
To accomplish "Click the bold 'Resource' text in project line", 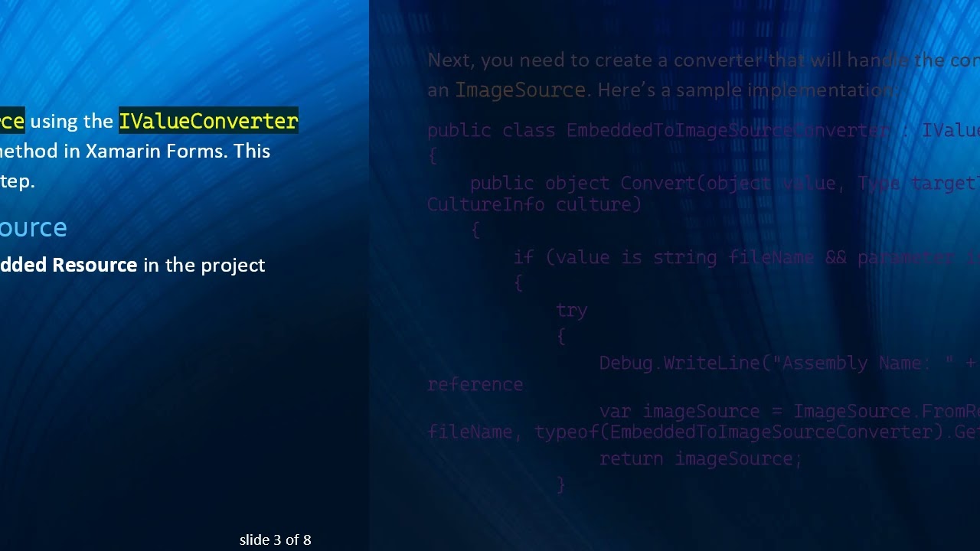I will coord(94,265).
